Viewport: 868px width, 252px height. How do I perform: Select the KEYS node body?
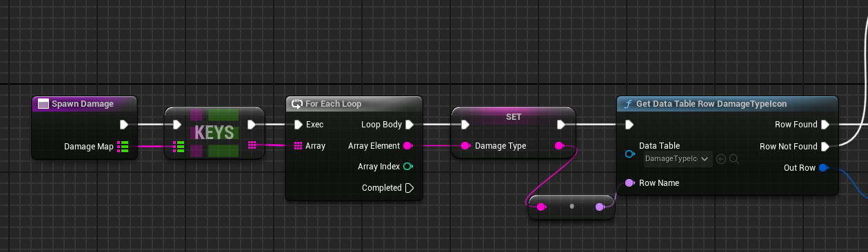(x=214, y=133)
